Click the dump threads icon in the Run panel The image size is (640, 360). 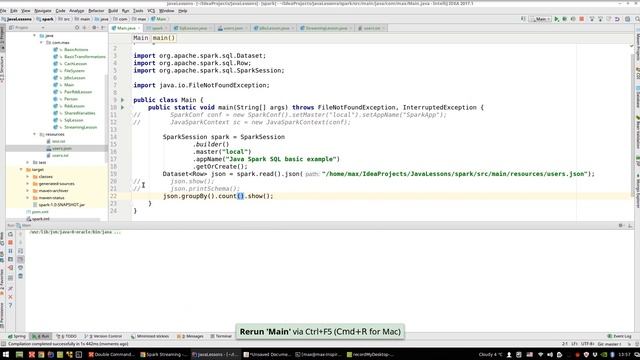(x=10, y=259)
